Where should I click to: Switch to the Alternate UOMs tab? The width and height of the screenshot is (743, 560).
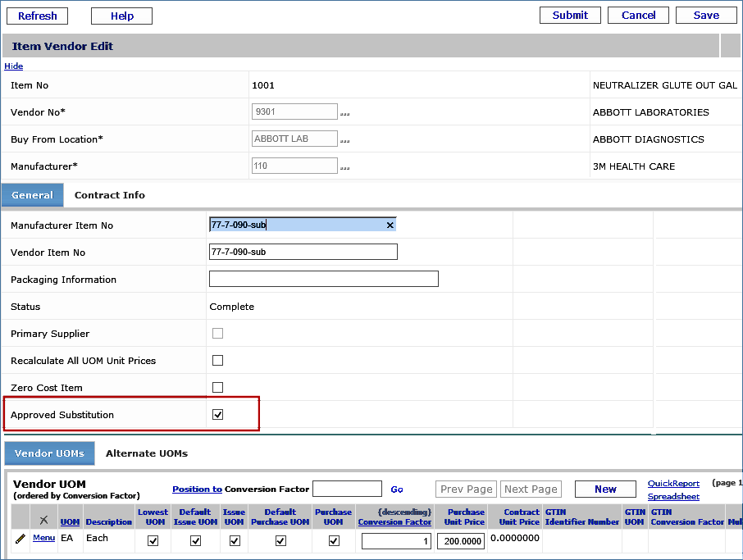[x=147, y=453]
